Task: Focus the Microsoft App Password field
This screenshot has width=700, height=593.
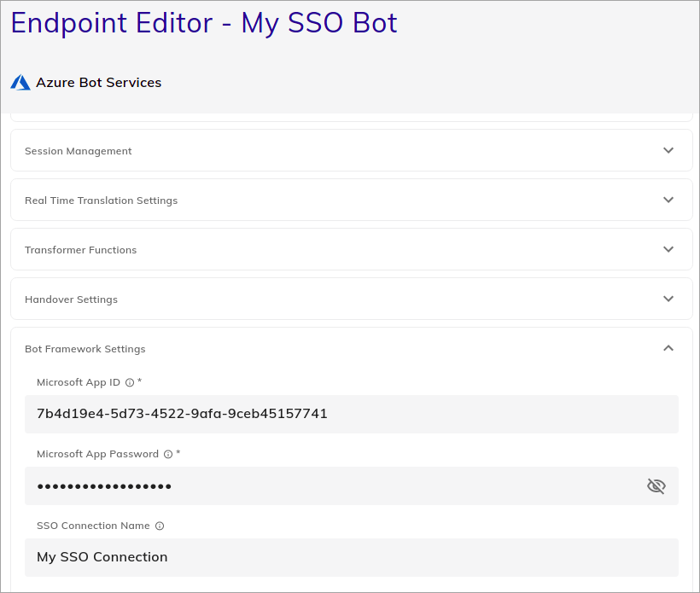Action: [x=352, y=485]
